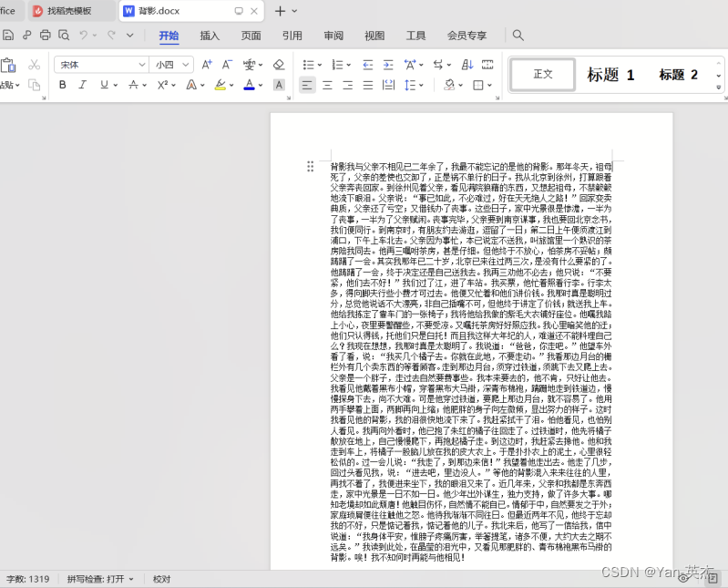Image resolution: width=728 pixels, height=588 pixels.
Task: Toggle Strikethrough formatting
Action: [x=133, y=85]
